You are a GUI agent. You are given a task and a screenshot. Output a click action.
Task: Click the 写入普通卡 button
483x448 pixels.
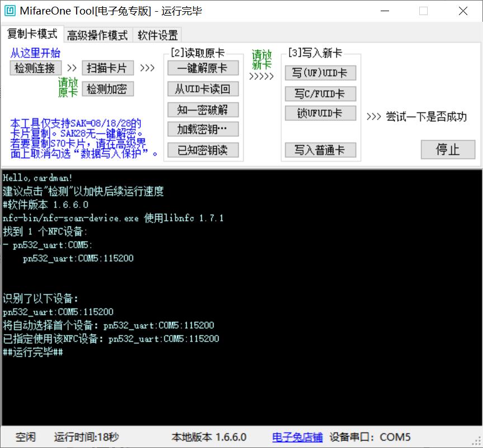tap(320, 150)
